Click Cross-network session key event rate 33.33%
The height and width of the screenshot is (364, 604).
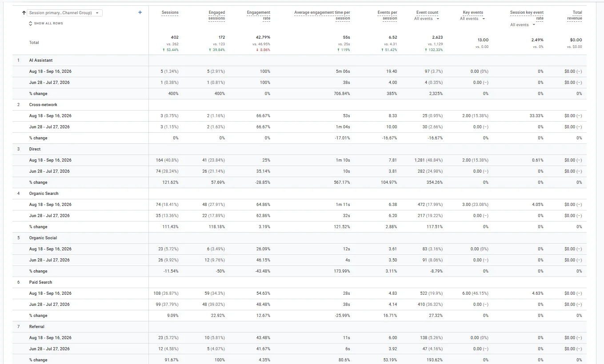(536, 116)
